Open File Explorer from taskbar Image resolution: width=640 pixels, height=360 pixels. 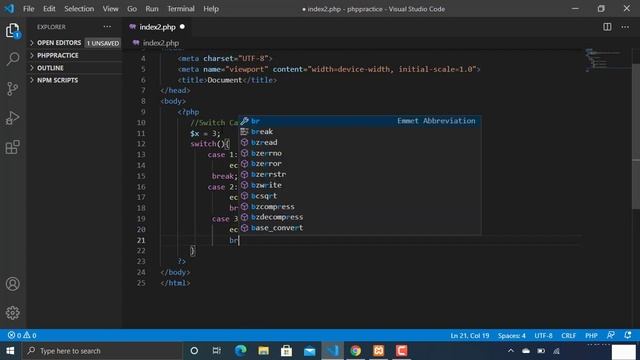(263, 351)
